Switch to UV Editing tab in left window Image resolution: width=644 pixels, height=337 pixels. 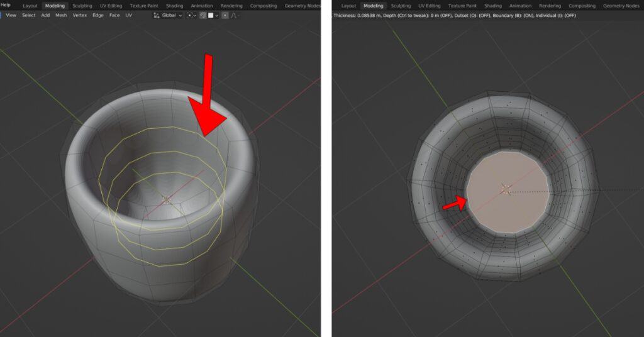[x=111, y=6]
